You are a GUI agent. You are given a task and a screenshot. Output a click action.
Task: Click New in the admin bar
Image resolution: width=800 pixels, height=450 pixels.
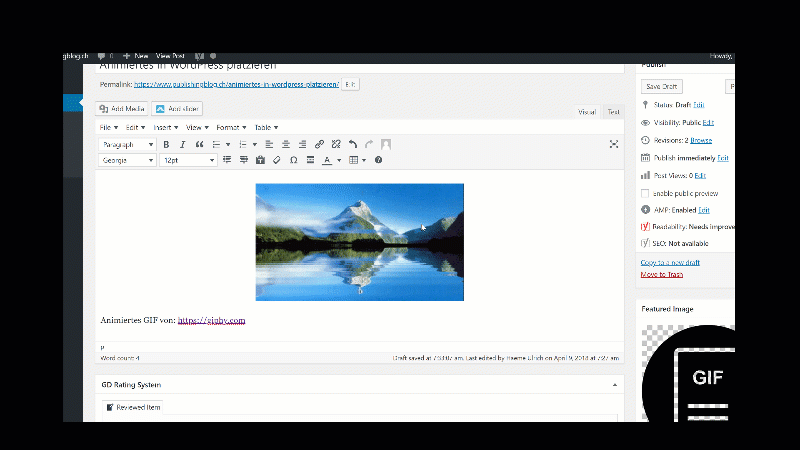[136, 56]
